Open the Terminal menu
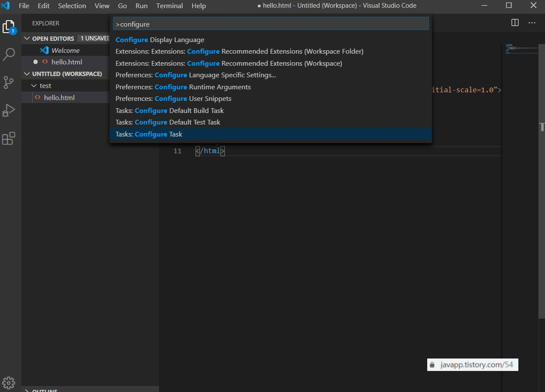 169,6
